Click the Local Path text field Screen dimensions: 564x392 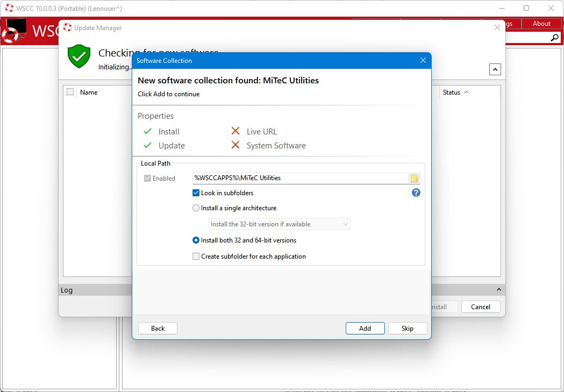301,178
